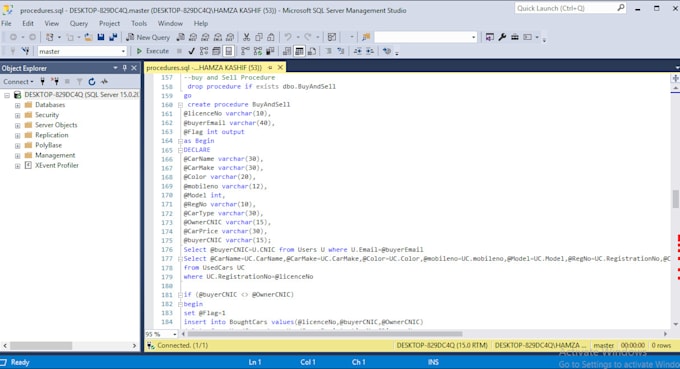Click the Save All icon
This screenshot has width=680, height=369.
(113, 37)
